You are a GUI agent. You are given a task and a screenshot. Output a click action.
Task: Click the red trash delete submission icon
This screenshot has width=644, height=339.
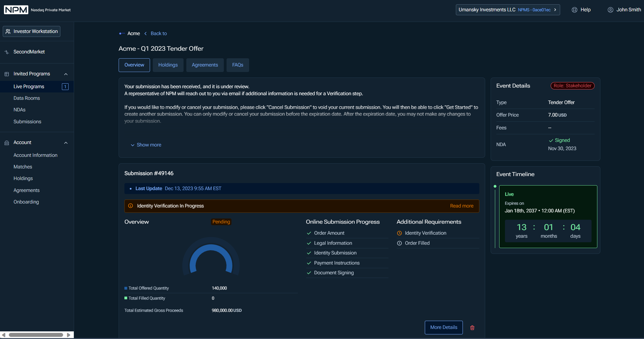coord(472,328)
